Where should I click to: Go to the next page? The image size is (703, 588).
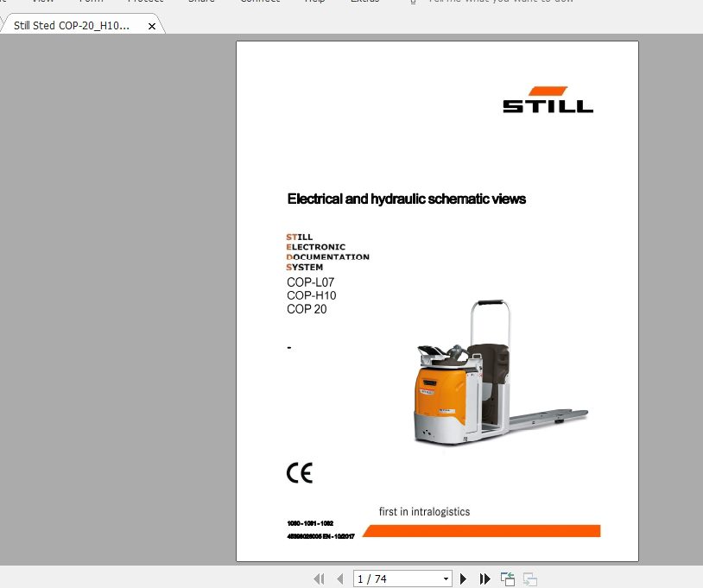463,579
